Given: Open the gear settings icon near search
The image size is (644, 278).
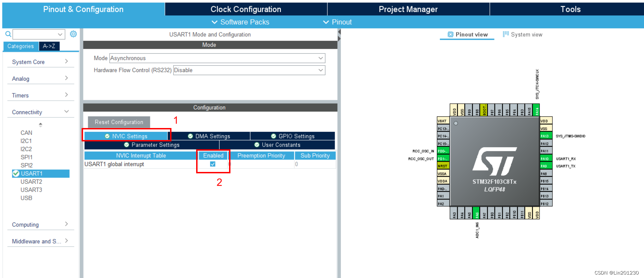Looking at the screenshot, I should (x=73, y=34).
